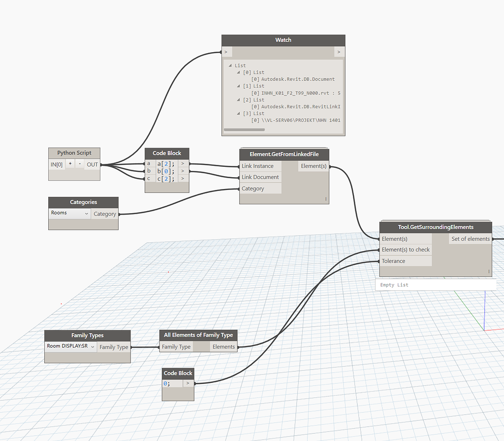Click the Element(s) output port of Element.GetFromLinkedFile

pyautogui.click(x=314, y=166)
